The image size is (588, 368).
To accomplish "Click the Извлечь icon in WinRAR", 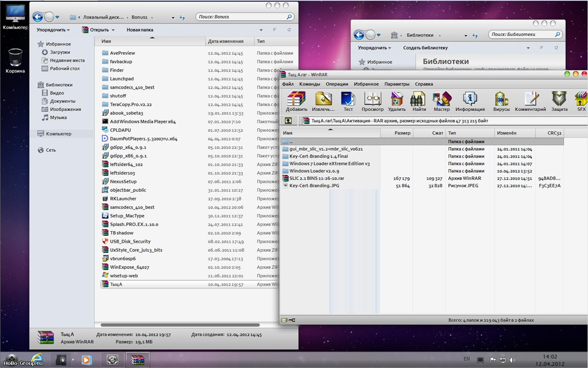I will coord(323,101).
